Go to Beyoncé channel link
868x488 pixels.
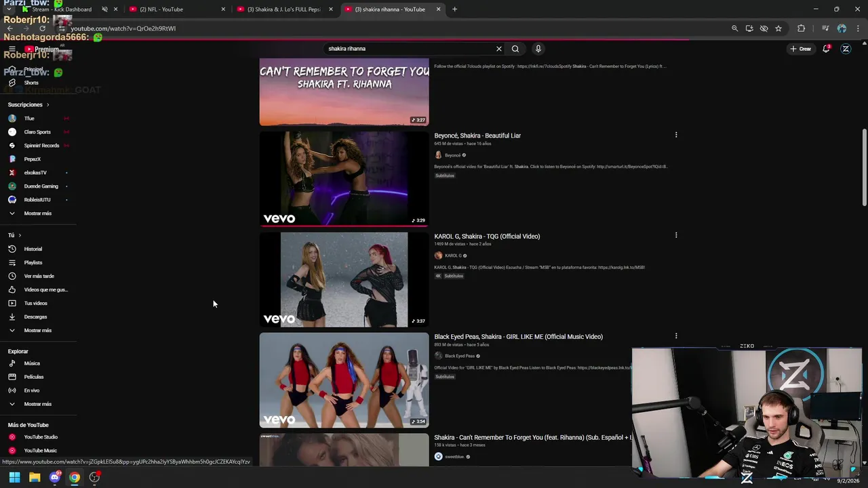[x=453, y=155]
